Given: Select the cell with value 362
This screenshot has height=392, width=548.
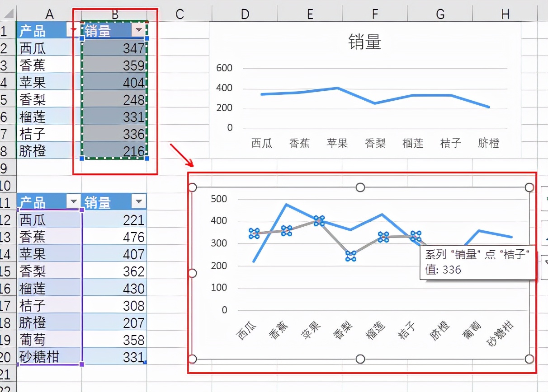Looking at the screenshot, I should coord(114,271).
